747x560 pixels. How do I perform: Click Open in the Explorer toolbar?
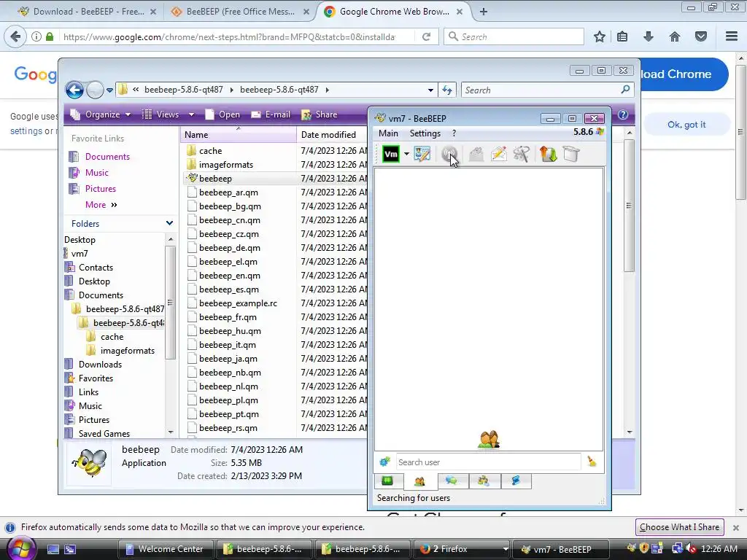(x=222, y=114)
